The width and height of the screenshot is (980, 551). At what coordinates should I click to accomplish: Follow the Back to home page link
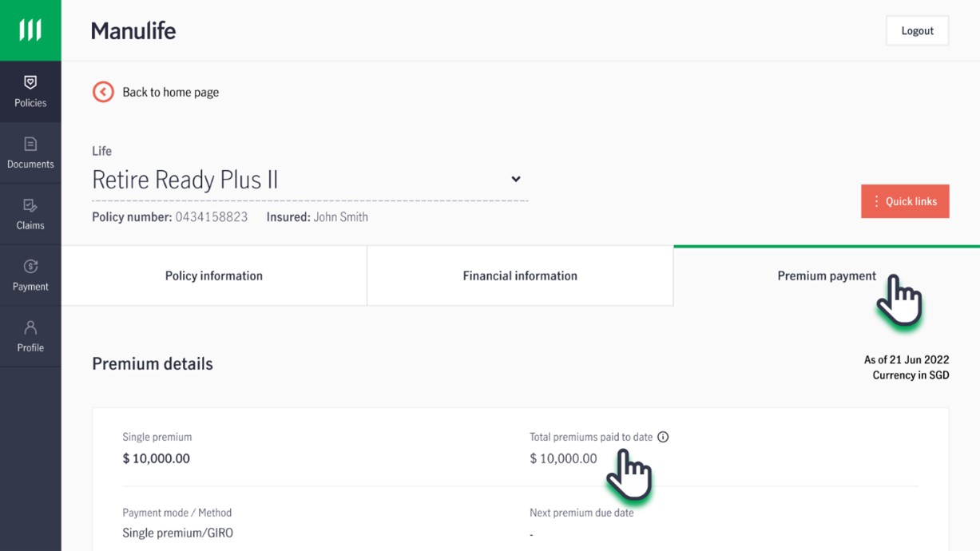170,92
